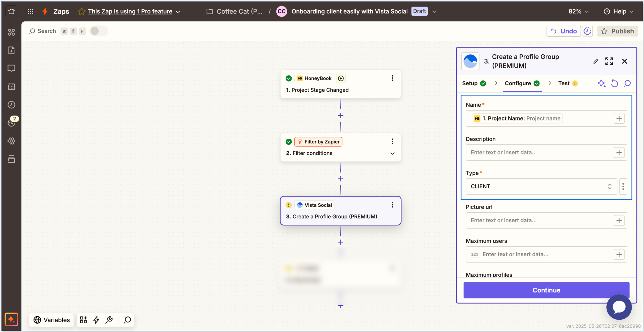
Task: Open the HoneyBook step three-dot menu
Action: (x=393, y=78)
